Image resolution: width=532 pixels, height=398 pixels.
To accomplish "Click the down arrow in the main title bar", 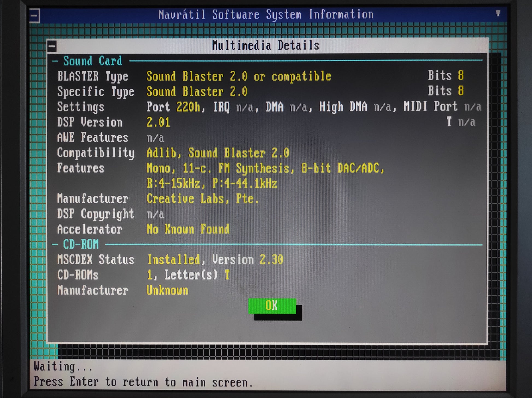I will coord(498,13).
